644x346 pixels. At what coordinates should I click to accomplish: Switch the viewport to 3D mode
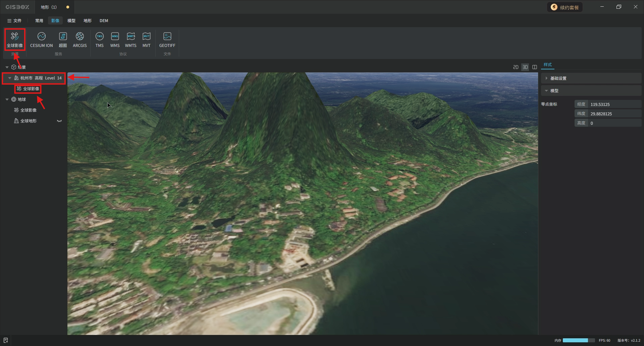click(x=525, y=67)
